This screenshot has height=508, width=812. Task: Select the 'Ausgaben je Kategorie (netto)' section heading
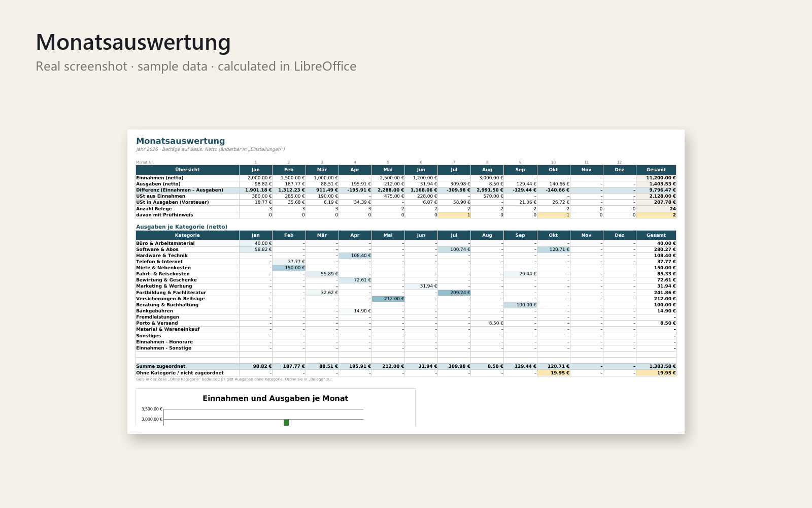click(x=182, y=227)
